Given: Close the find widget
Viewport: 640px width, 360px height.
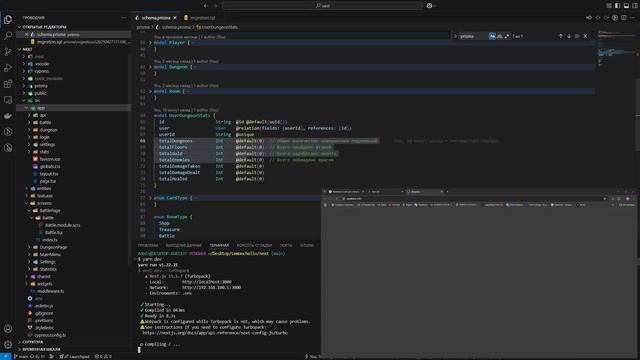Looking at the screenshot, I should [585, 36].
